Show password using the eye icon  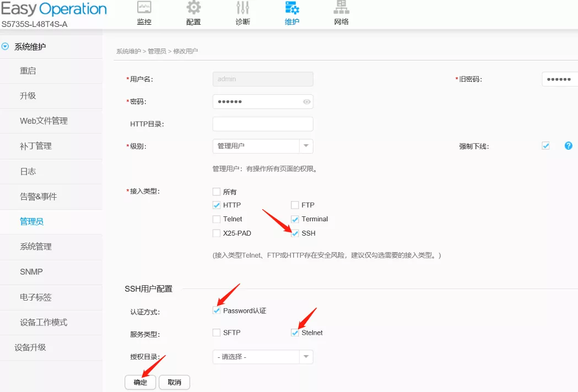pos(307,102)
